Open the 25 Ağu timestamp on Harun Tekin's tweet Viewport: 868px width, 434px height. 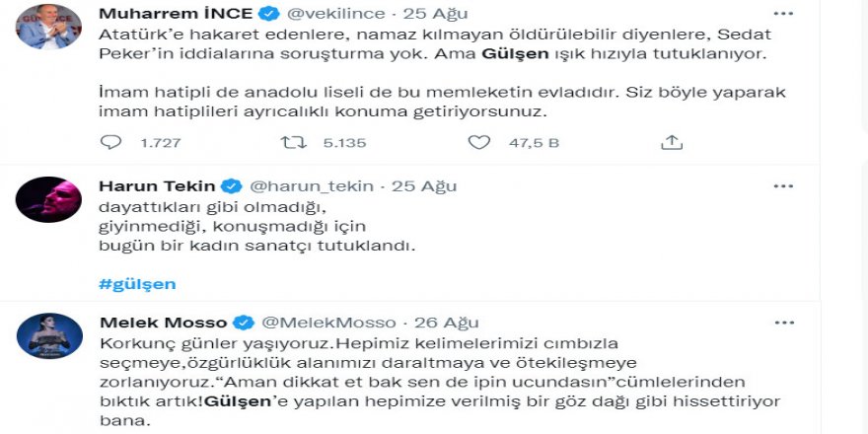pyautogui.click(x=417, y=185)
